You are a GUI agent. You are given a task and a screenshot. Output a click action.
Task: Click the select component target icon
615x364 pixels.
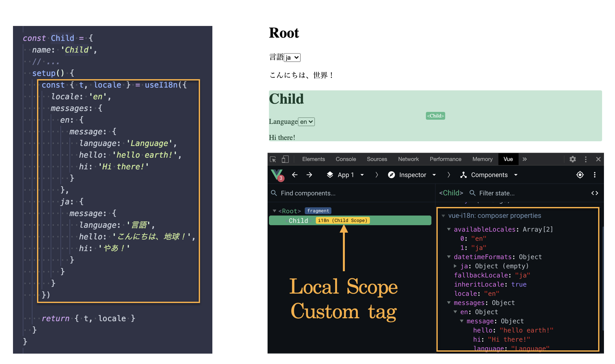pos(580,175)
